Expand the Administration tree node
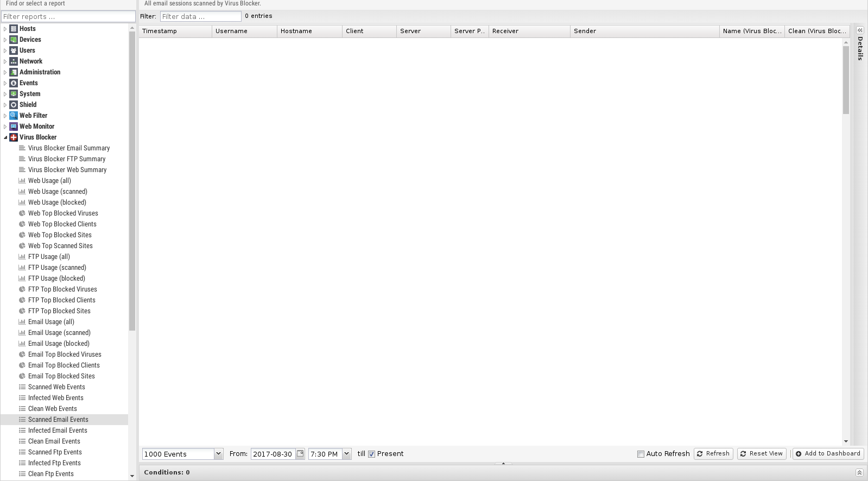 5,72
